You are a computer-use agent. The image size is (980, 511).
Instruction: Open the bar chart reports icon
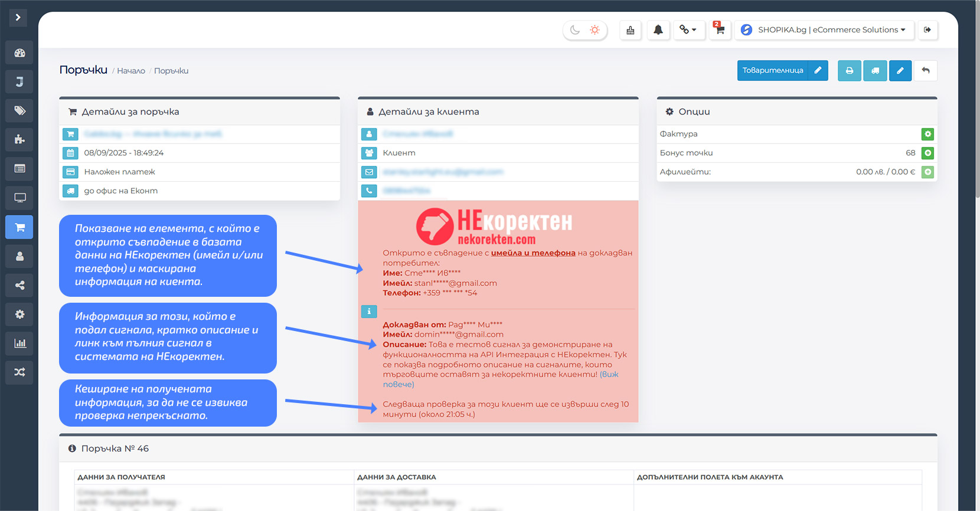coord(19,343)
